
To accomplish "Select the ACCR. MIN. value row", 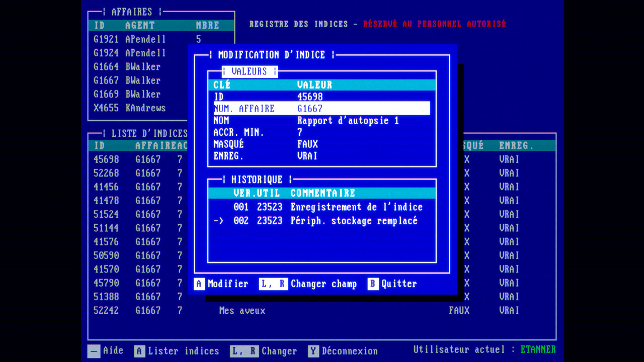I will (321, 133).
